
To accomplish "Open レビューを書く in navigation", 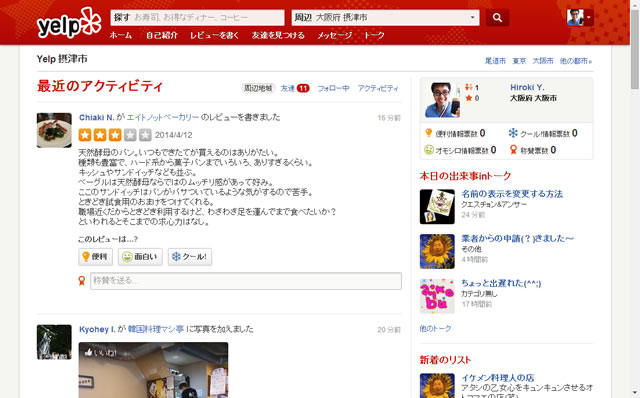I will (214, 36).
